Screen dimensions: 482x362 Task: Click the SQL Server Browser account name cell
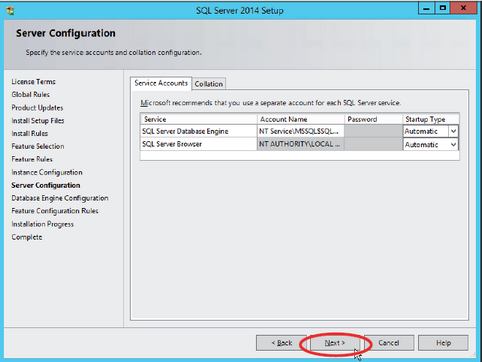click(x=301, y=144)
